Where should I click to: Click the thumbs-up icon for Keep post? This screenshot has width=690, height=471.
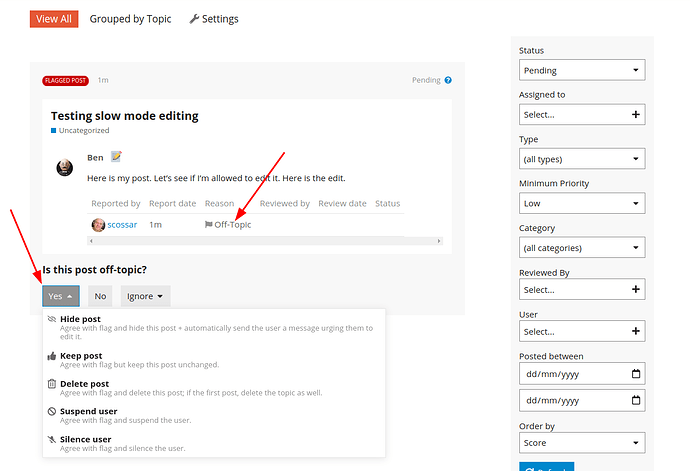[51, 356]
